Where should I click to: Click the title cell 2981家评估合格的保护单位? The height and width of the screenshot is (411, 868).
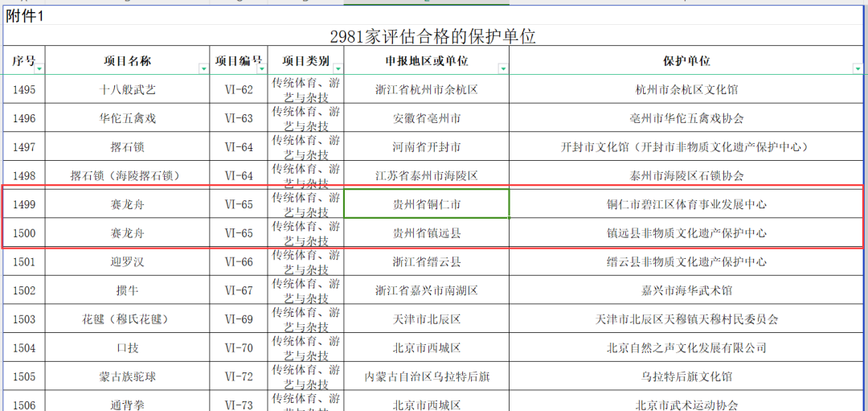coord(432,36)
